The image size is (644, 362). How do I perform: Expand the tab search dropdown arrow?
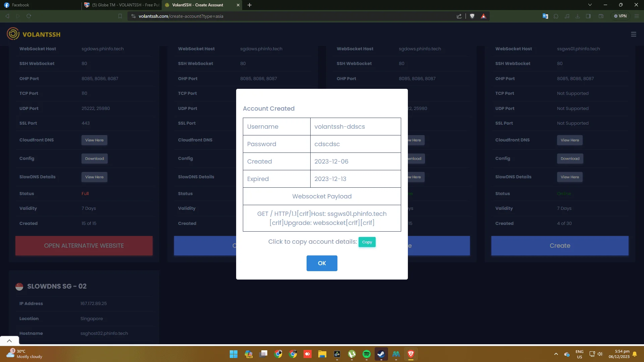590,5
